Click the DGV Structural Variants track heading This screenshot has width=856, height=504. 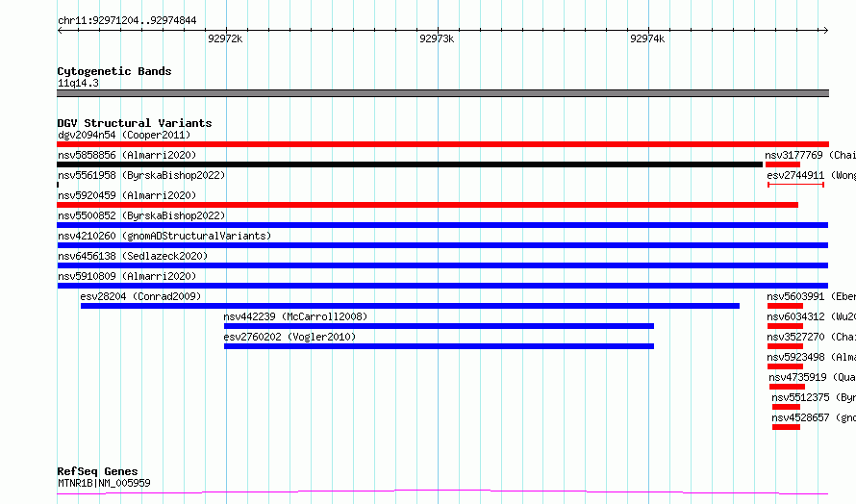coord(135,123)
